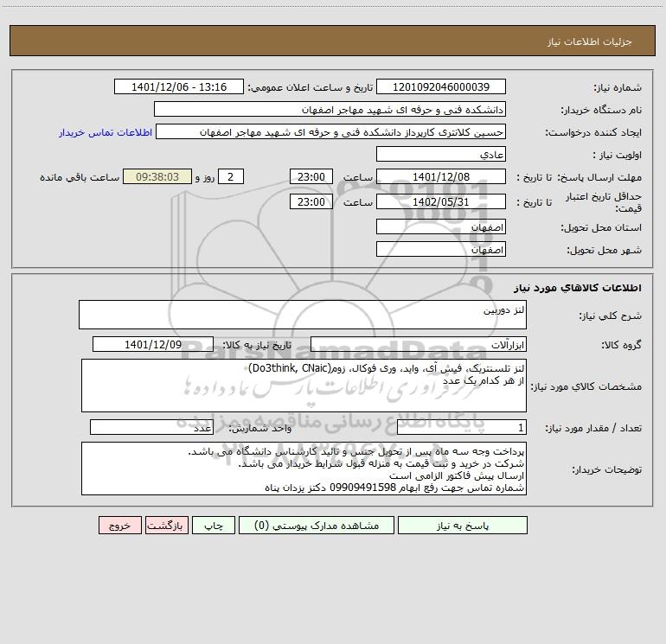Click the need date field 1401/12/09

(153, 344)
